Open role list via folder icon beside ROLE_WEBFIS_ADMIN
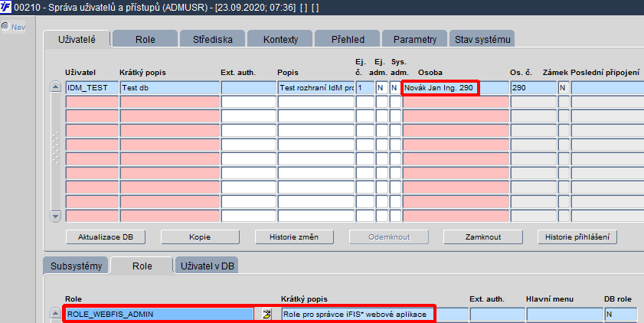The width and height of the screenshot is (644, 323). [267, 315]
